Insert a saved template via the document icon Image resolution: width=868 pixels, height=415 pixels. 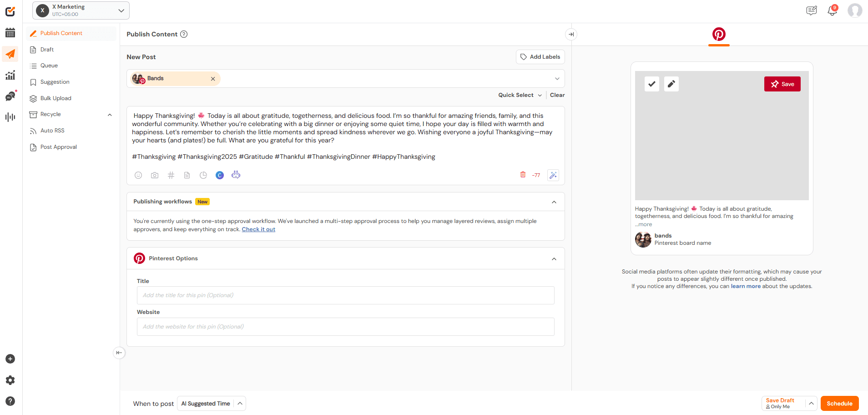pyautogui.click(x=187, y=175)
